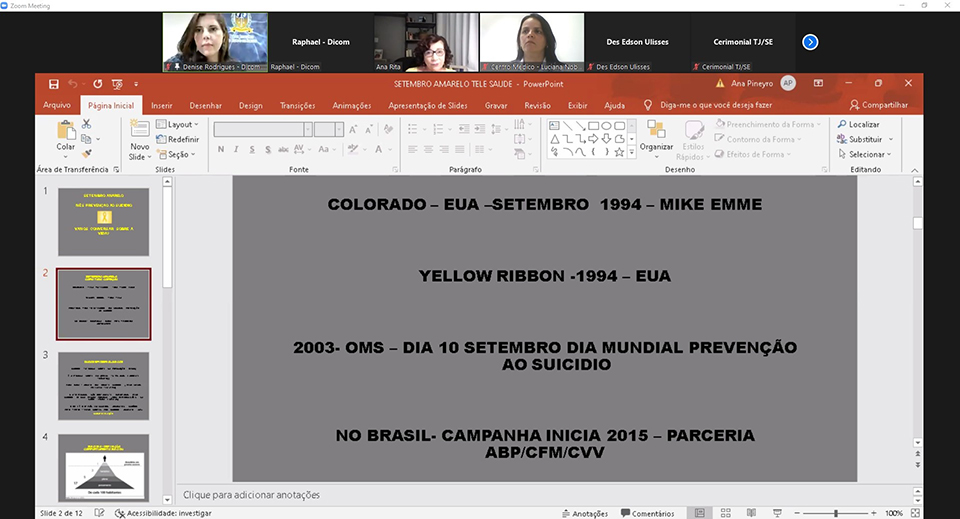This screenshot has height=519, width=960.
Task: Open slide sorter view in status bar
Action: point(726,513)
